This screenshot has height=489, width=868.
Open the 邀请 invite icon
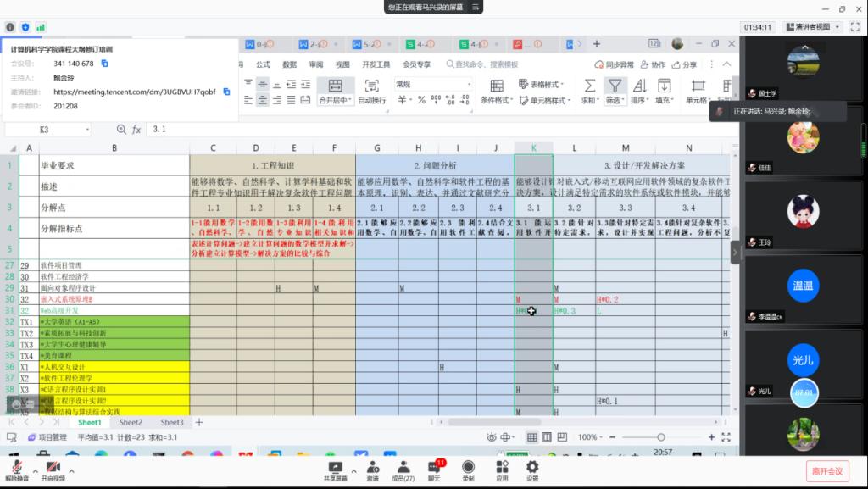pyautogui.click(x=373, y=470)
